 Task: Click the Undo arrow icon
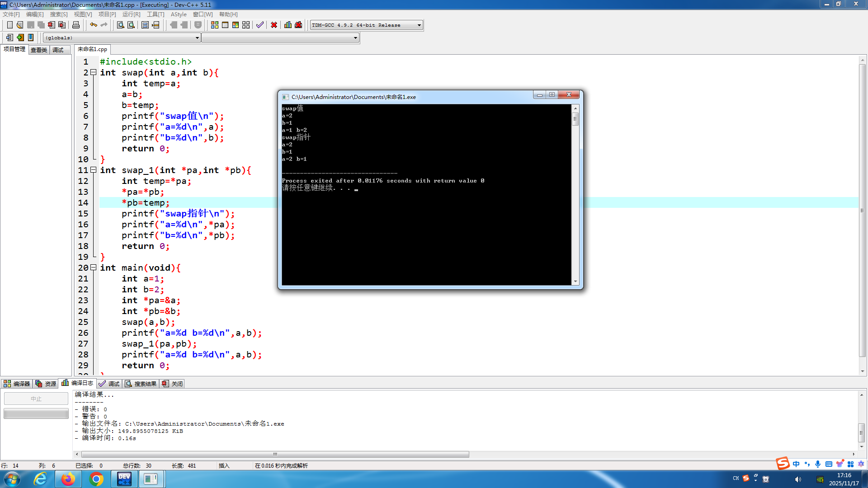(x=93, y=25)
